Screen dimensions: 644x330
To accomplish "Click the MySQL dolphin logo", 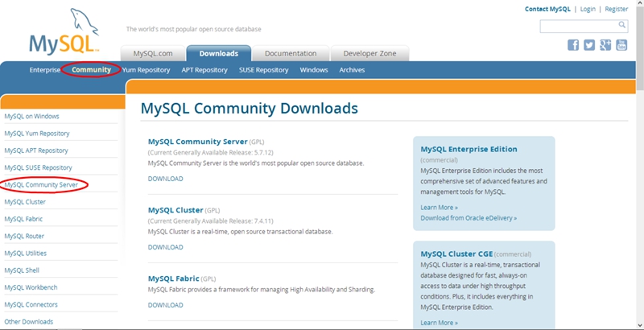I will click(x=64, y=32).
